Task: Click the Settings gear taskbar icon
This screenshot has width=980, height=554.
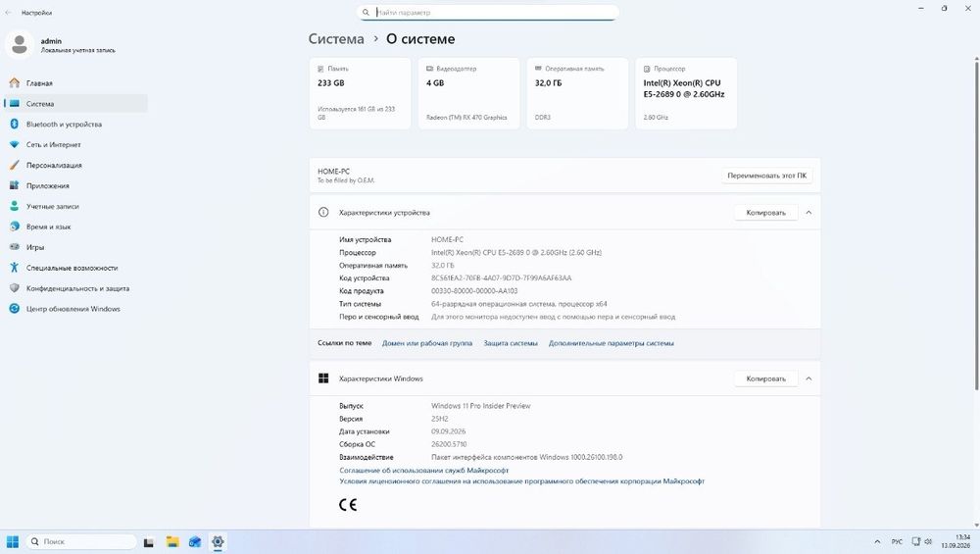Action: 218,542
